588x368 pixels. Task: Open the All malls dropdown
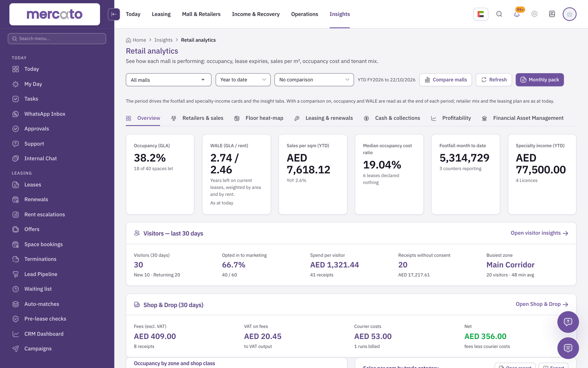tap(169, 80)
